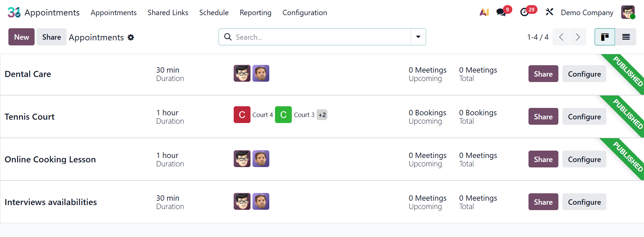Toggle the search options dropdown arrow
This screenshot has width=644, height=237.
(418, 37)
